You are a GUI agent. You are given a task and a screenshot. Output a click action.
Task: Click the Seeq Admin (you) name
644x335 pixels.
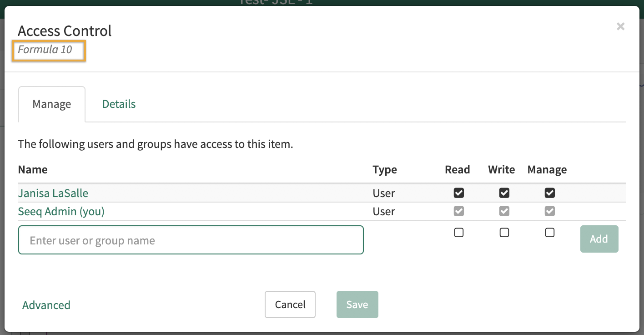(x=61, y=212)
